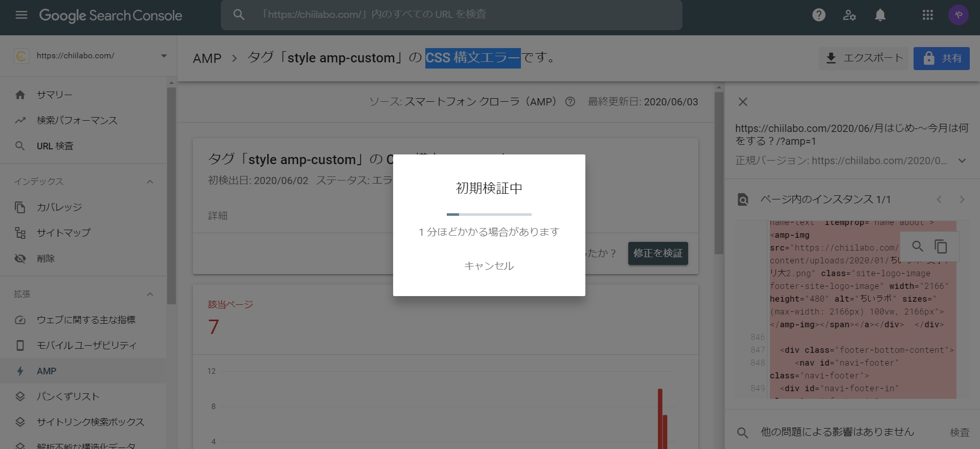
Task: Click the info icon next to スマートフォン クローラ
Action: (570, 102)
